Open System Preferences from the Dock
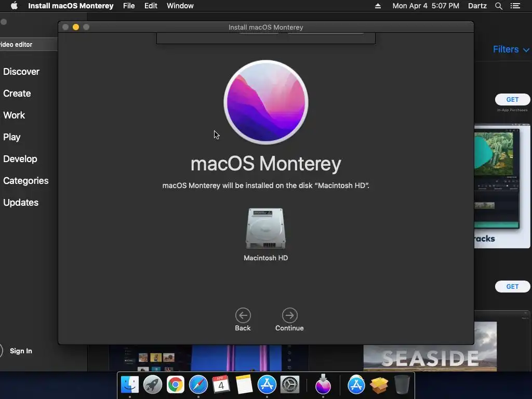Viewport: 532px width, 399px height. [x=290, y=384]
